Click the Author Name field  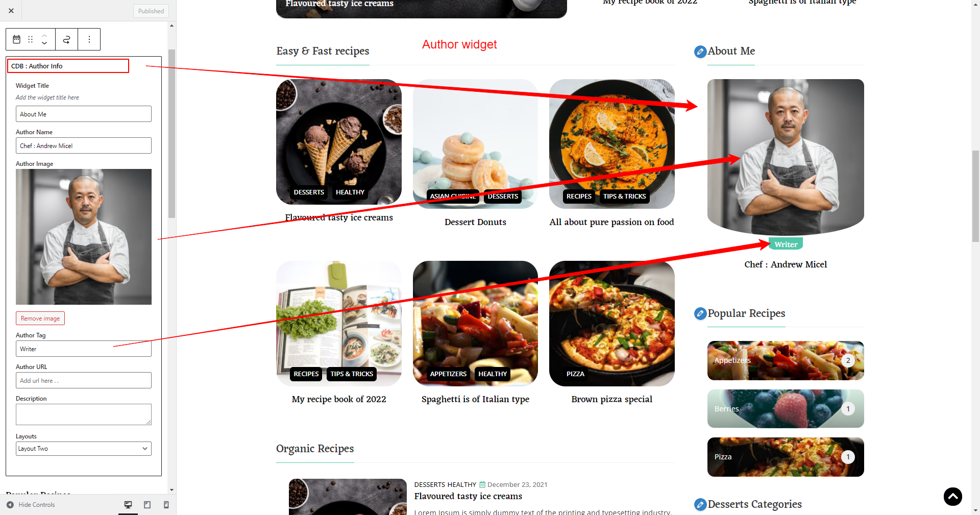click(x=84, y=145)
